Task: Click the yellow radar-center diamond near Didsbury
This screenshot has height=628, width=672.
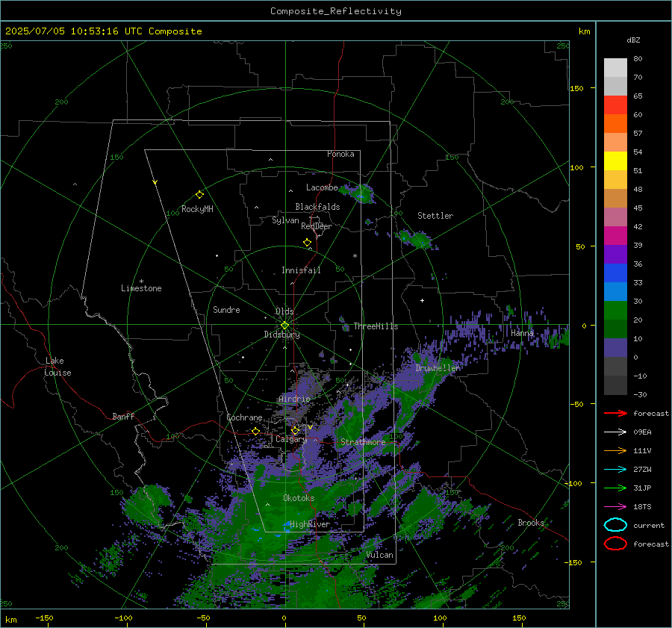Action: click(x=284, y=326)
